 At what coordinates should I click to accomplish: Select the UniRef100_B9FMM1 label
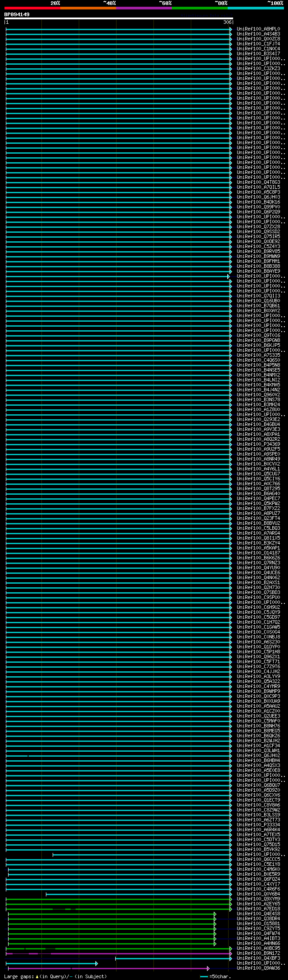(258, 261)
